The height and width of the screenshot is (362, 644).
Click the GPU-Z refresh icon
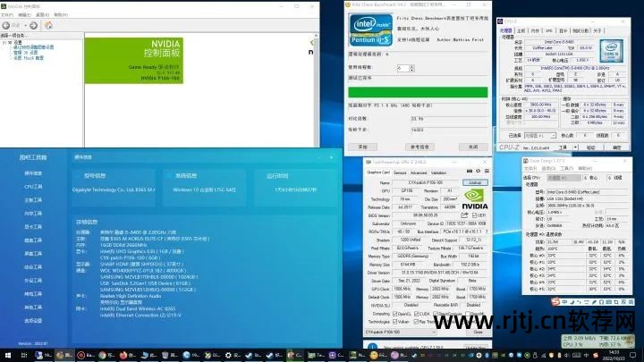point(478,171)
